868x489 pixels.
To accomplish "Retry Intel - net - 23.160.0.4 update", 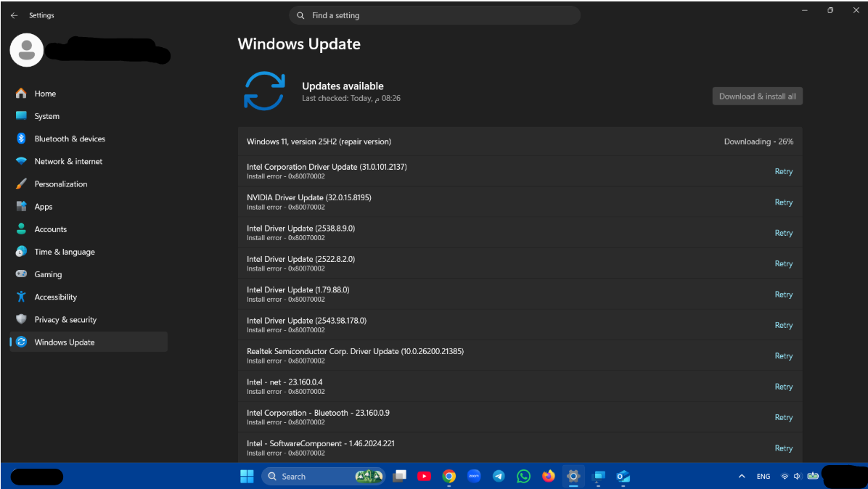I will pos(783,387).
